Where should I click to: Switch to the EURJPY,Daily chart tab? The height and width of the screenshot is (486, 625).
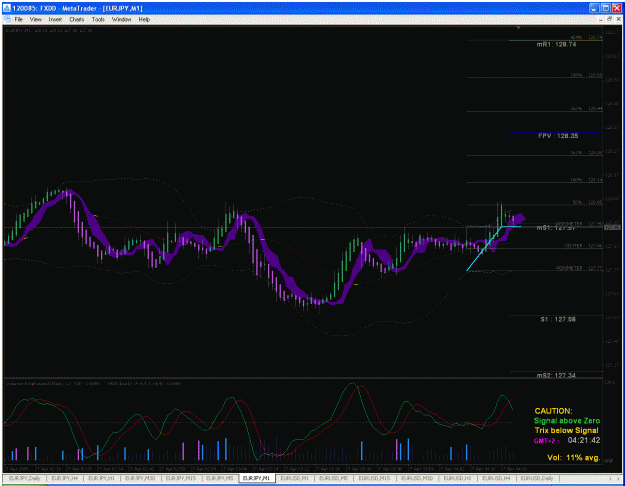[x=25, y=478]
